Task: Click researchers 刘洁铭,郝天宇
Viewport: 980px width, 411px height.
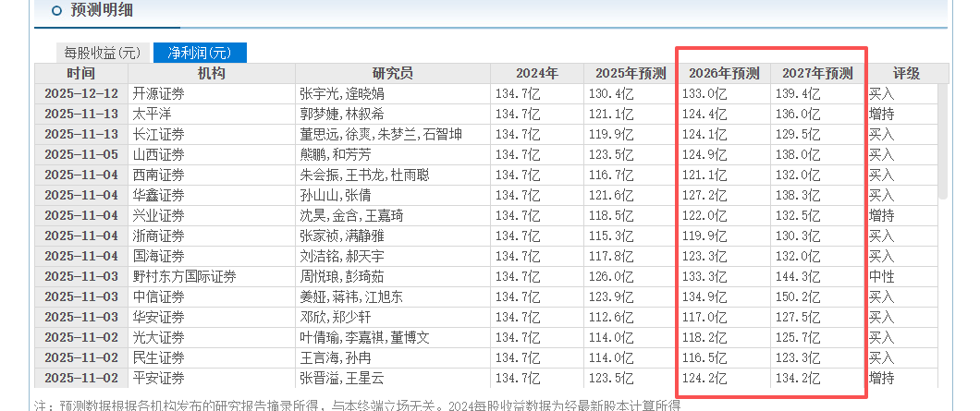Action: (x=342, y=257)
